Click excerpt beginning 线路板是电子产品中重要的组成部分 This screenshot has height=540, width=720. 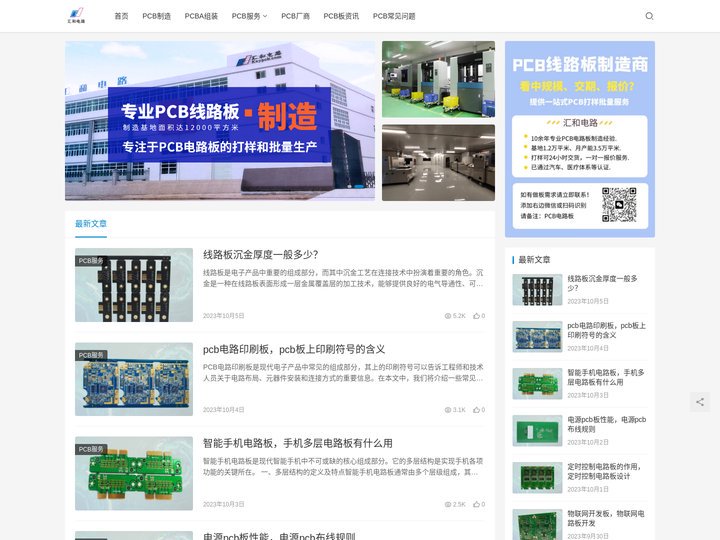(343, 278)
